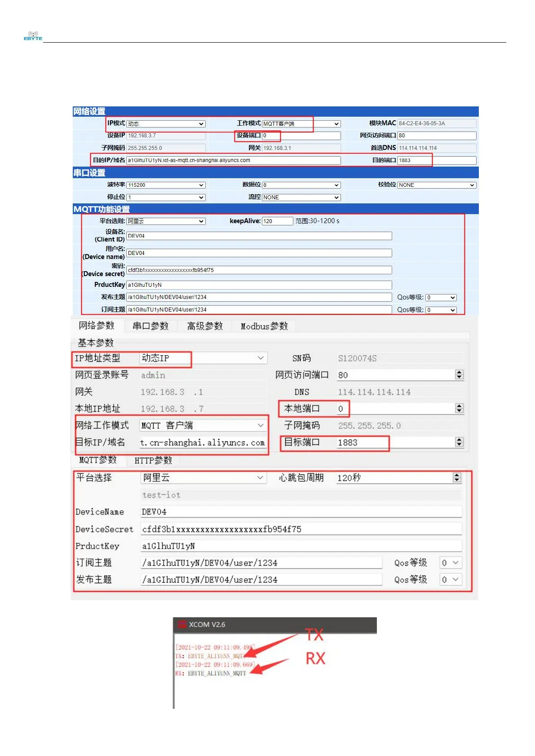Open the 平台选择 阿里云 combo box
Viewport: 535px width, 756px height.
coord(203,478)
